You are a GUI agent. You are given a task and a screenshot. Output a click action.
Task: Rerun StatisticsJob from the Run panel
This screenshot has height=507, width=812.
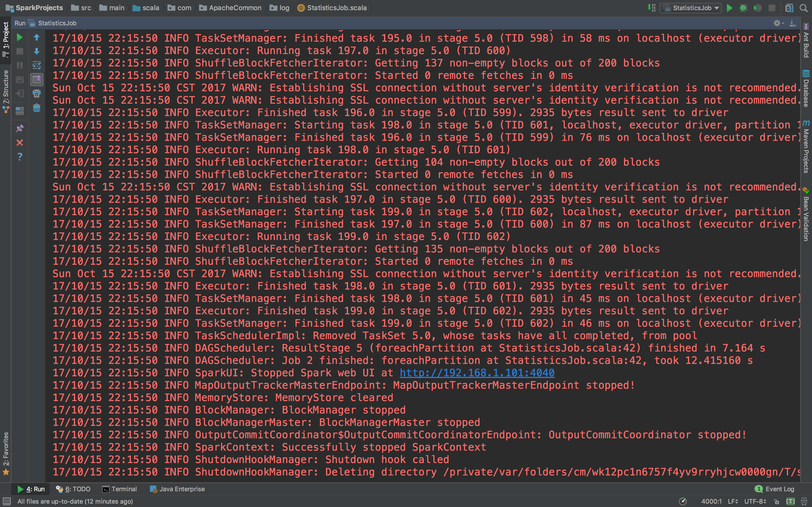click(x=20, y=37)
